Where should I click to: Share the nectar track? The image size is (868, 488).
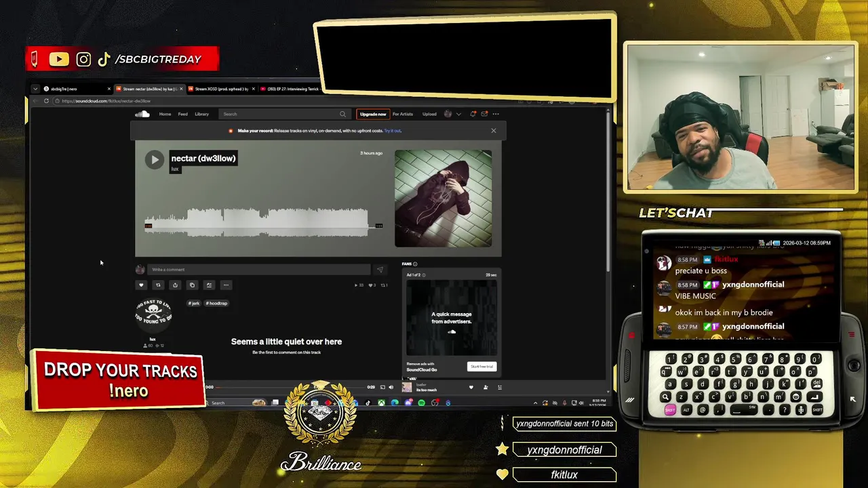(x=175, y=285)
